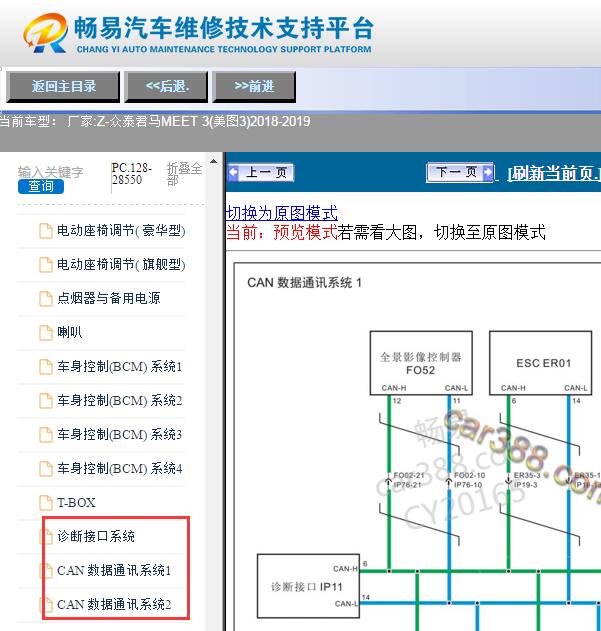Click the sidebar scrollbar up arrow

coord(213,162)
